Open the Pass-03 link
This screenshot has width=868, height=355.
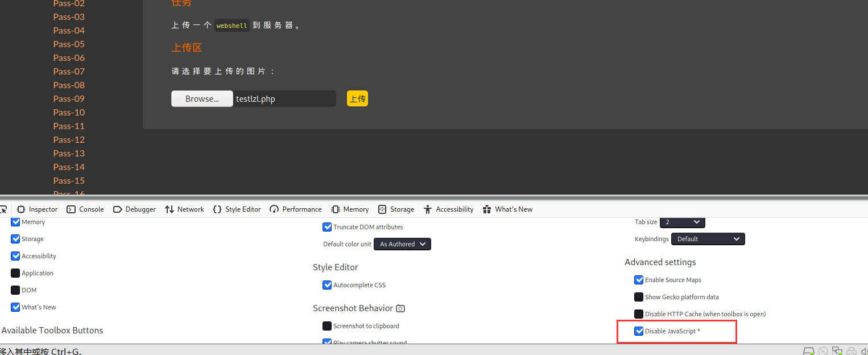(x=69, y=16)
